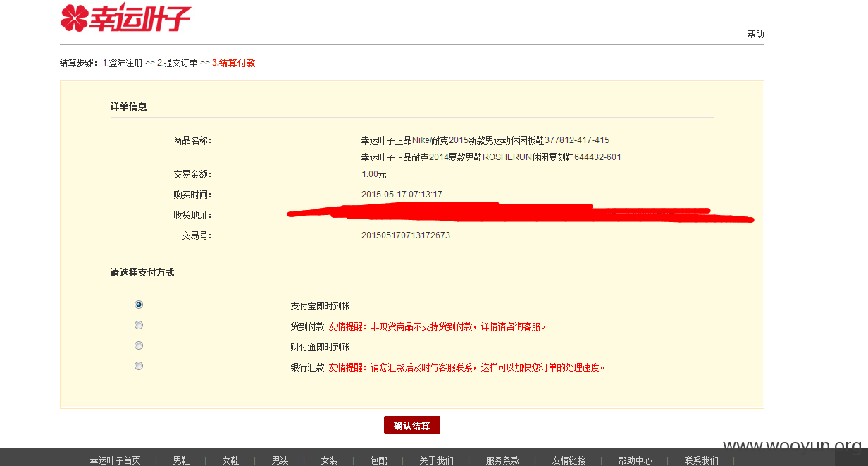Click the 请选择支付方式 heading
Viewport: 868px width, 466px height.
pos(142,272)
